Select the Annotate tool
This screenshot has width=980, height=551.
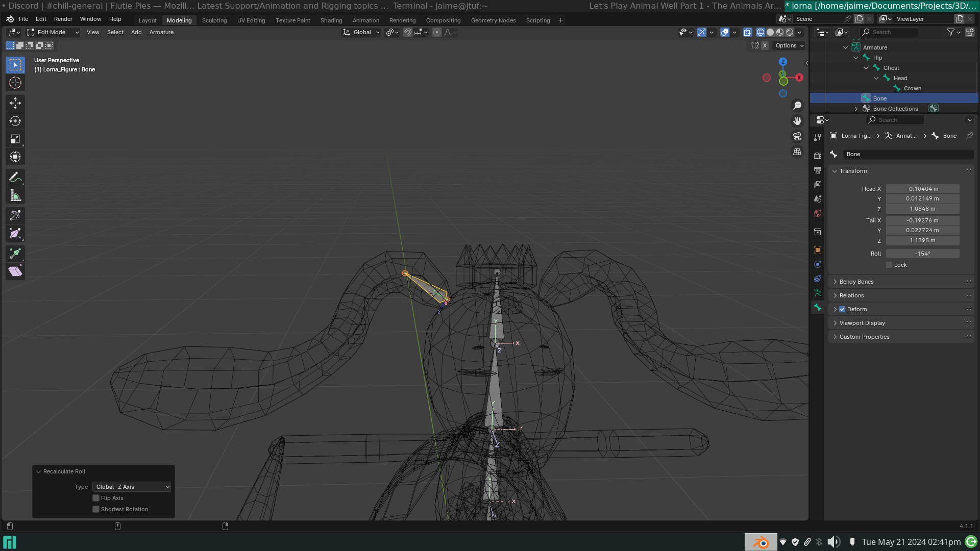click(x=15, y=178)
